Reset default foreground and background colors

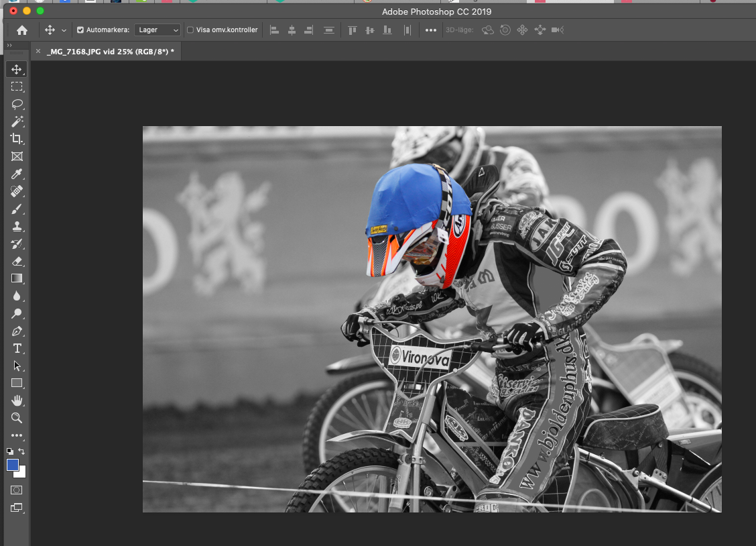[x=9, y=451]
